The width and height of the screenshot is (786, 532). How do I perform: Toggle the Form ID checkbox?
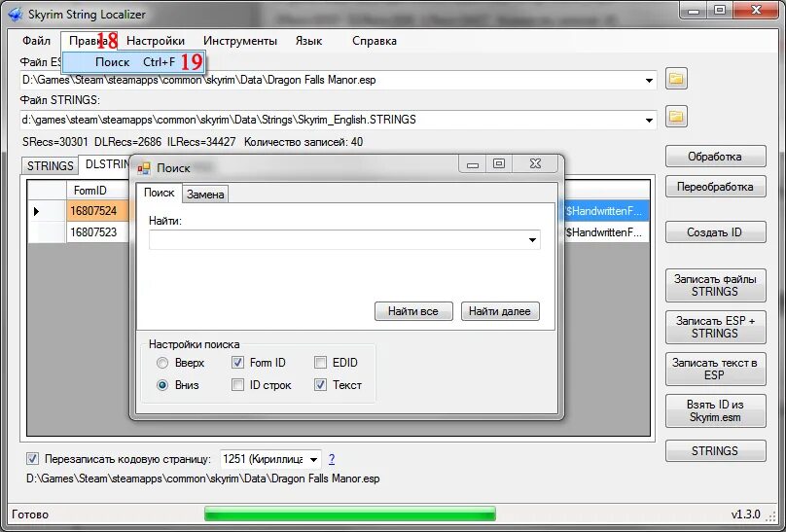click(237, 362)
